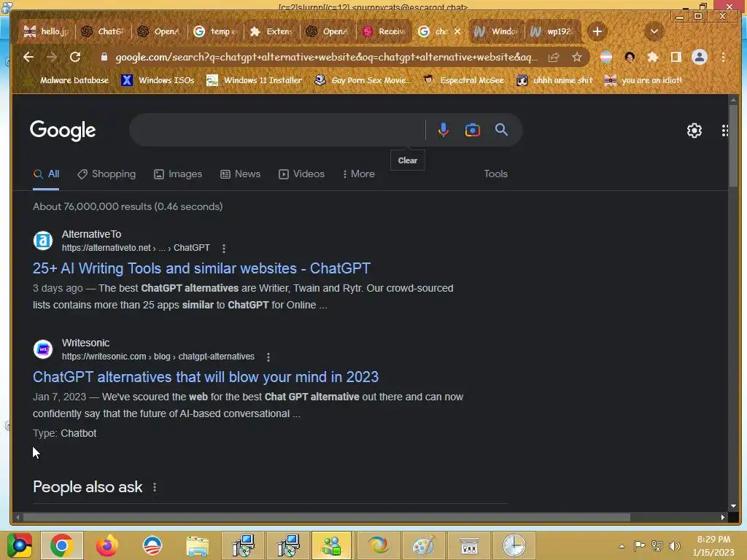This screenshot has height=560, width=747.
Task: Open the date and time display
Action: 713,545
